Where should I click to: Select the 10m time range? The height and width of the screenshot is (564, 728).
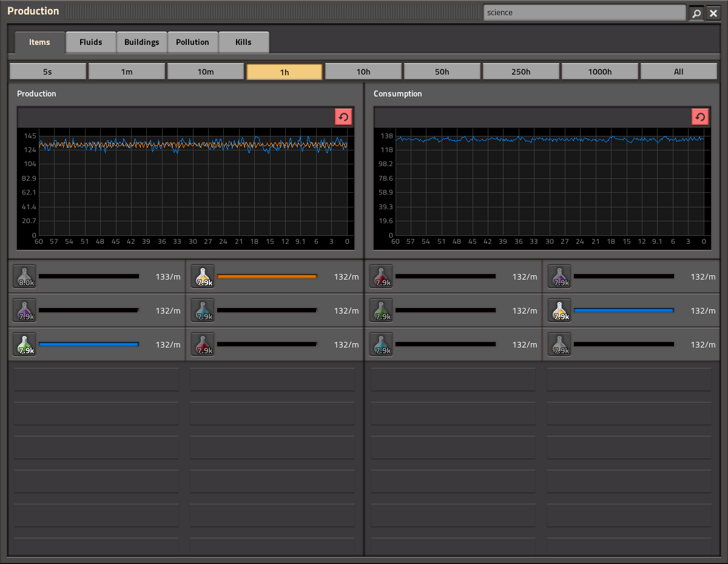click(206, 72)
